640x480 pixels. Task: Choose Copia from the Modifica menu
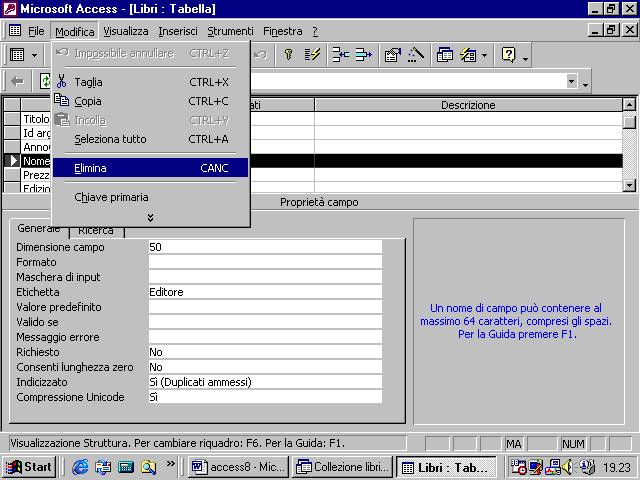pos(150,101)
